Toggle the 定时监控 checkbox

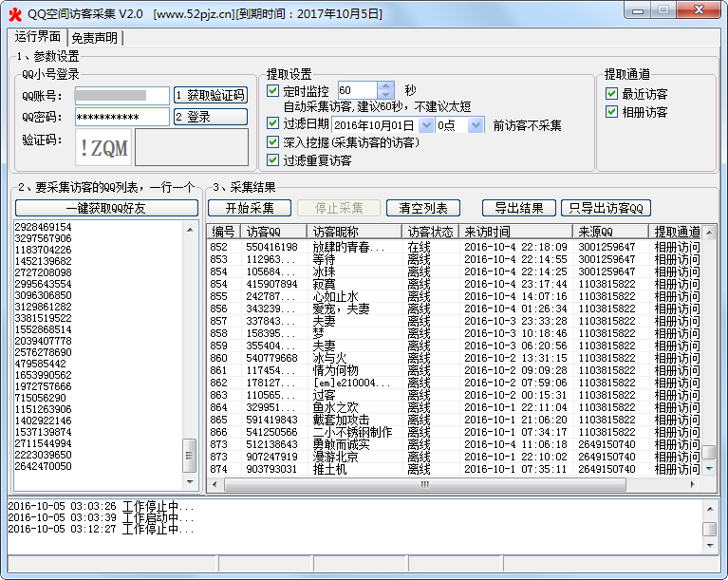(273, 91)
